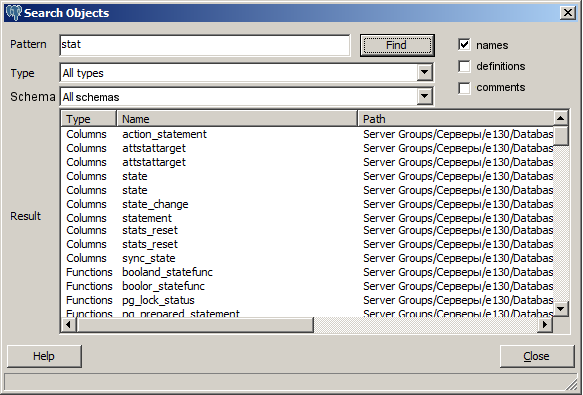Select the statement column result
The image size is (583, 395).
pos(307,218)
